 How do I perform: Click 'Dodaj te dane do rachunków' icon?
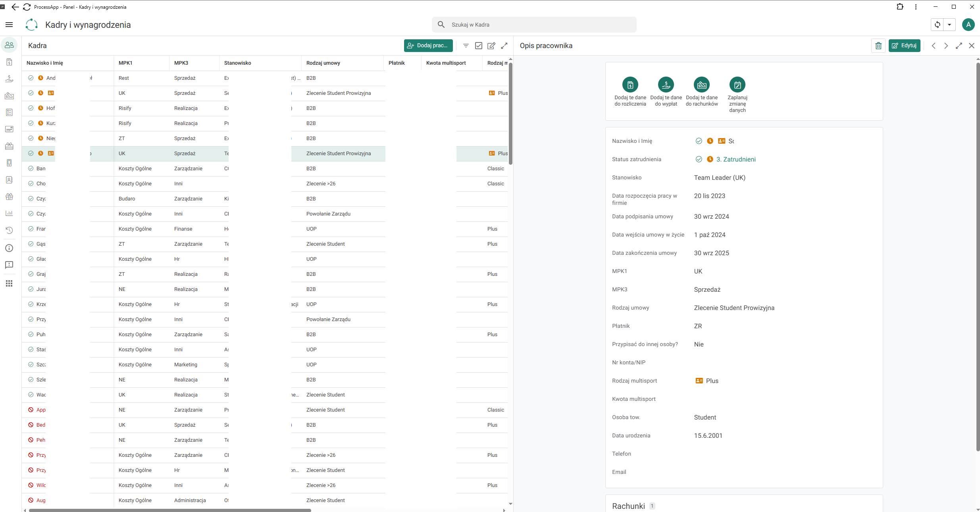701,85
